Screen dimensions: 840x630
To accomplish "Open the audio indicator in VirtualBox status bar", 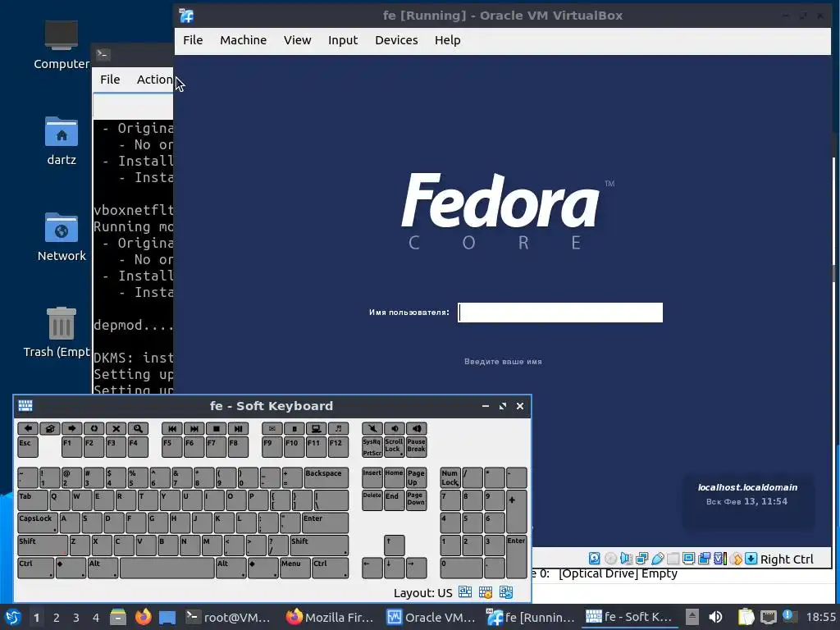I will pyautogui.click(x=626, y=558).
